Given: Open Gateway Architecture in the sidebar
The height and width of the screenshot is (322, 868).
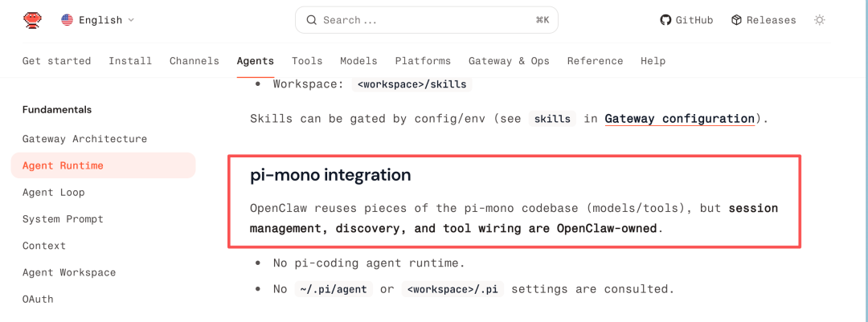Looking at the screenshot, I should (84, 139).
